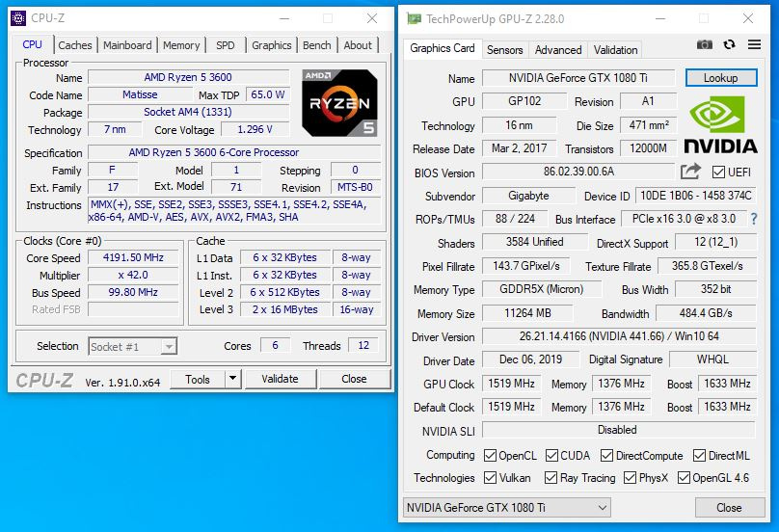Open the Memory tab in CPU-Z
Image resolution: width=779 pixels, height=532 pixels.
point(181,45)
